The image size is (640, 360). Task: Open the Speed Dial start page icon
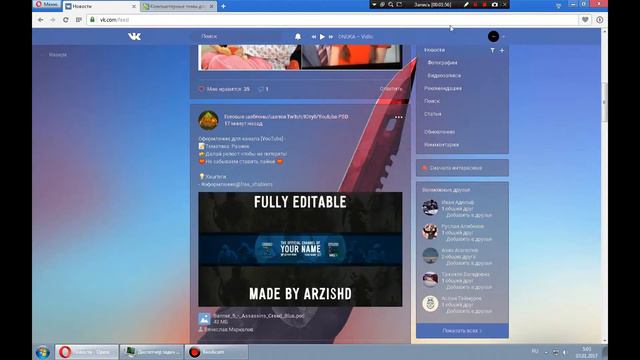78,20
